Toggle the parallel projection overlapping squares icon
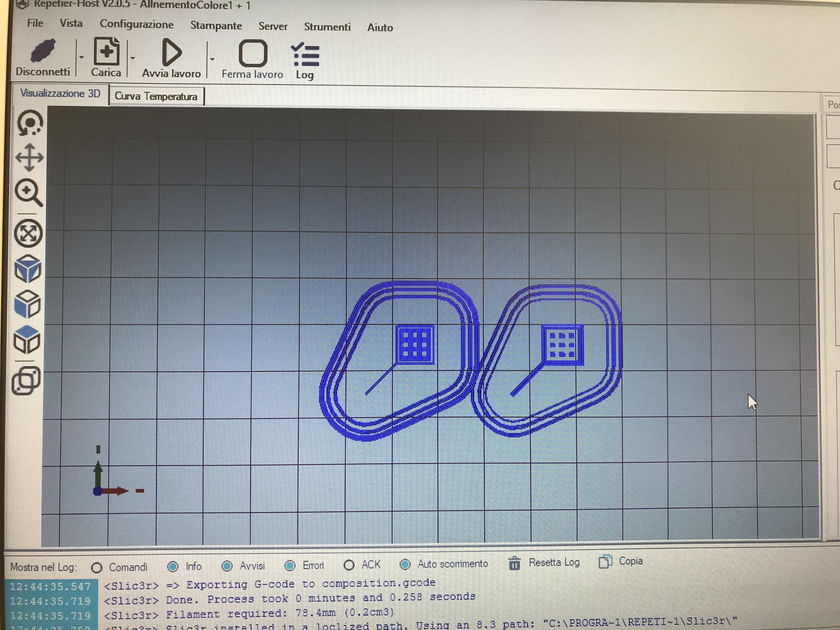This screenshot has height=630, width=840. pyautogui.click(x=26, y=380)
